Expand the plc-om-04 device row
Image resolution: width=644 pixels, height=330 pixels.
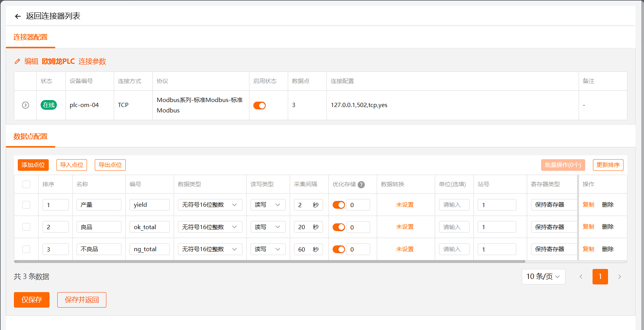26,105
